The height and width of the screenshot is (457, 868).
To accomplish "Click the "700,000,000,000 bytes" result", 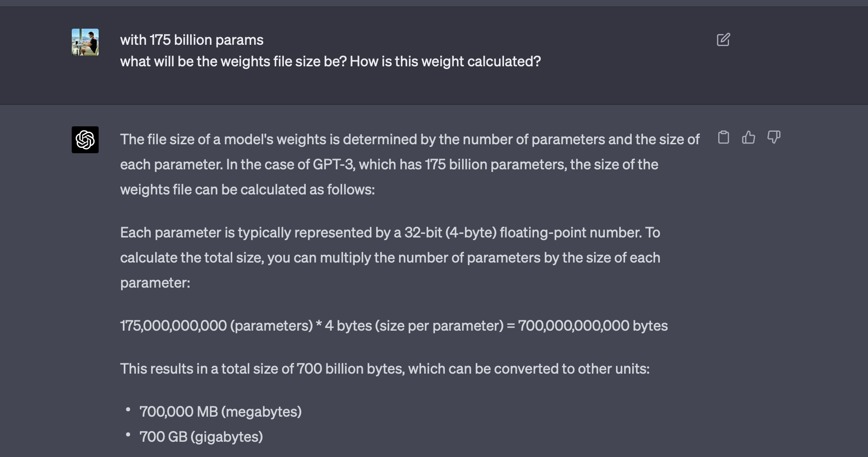I will click(593, 326).
